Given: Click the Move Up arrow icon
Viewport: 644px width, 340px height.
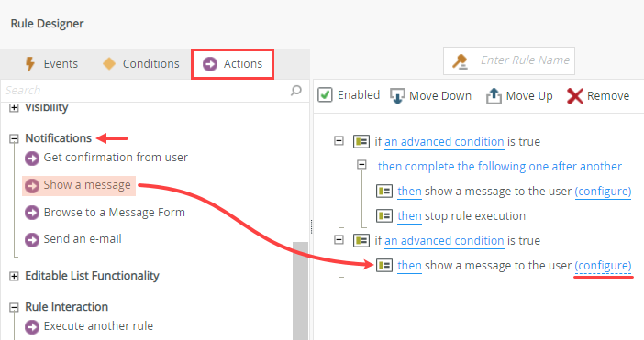Looking at the screenshot, I should 494,96.
